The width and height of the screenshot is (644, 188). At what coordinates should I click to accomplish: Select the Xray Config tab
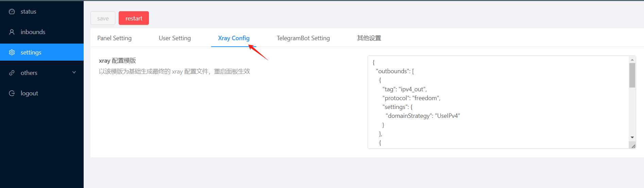point(234,38)
